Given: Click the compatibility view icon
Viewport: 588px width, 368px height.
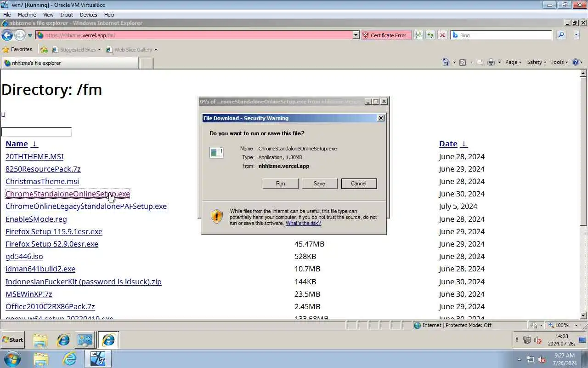Looking at the screenshot, I should tap(418, 35).
